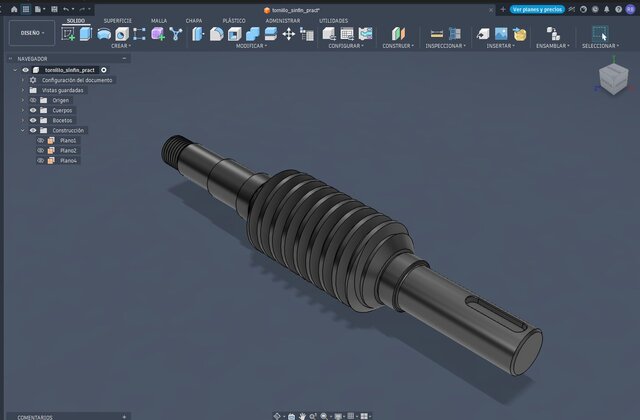The height and width of the screenshot is (420, 640).
Task: Select the Fillet tool icon
Action: point(216,34)
